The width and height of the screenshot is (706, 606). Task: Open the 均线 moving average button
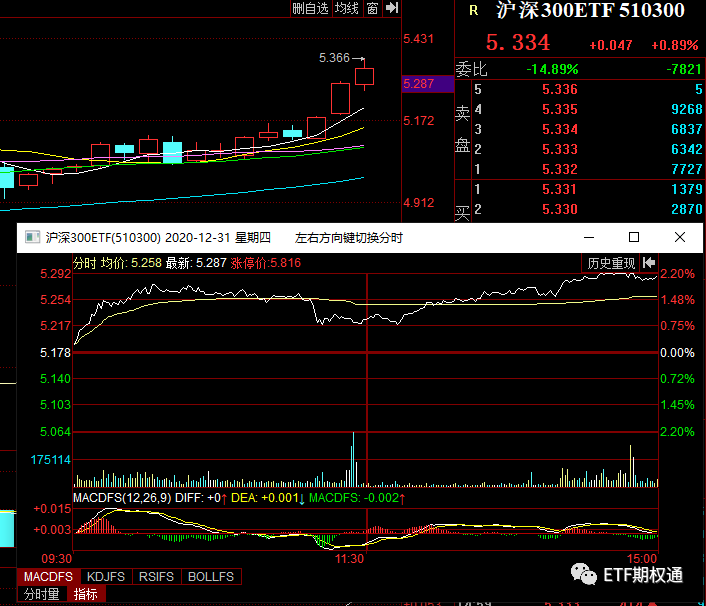(x=347, y=8)
